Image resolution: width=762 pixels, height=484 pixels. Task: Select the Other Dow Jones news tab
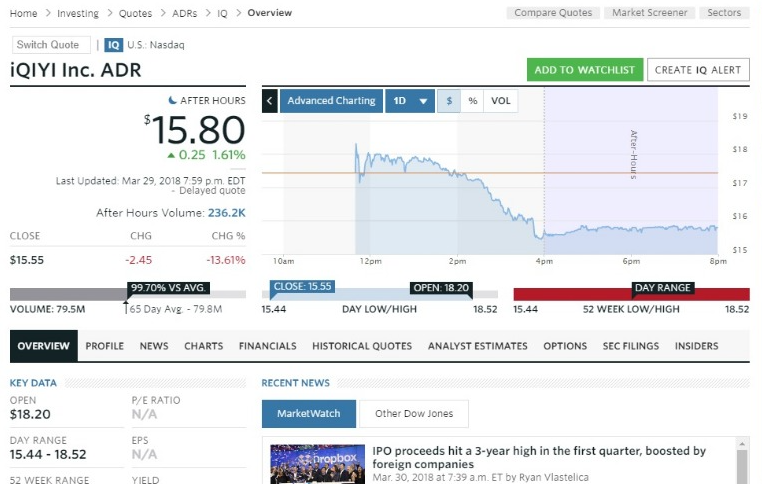414,413
